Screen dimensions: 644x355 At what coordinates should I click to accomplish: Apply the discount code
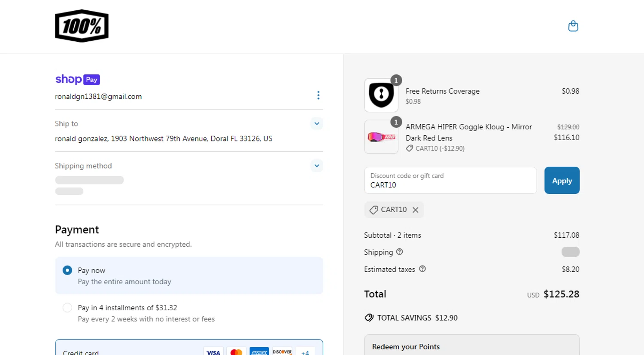[x=562, y=181]
